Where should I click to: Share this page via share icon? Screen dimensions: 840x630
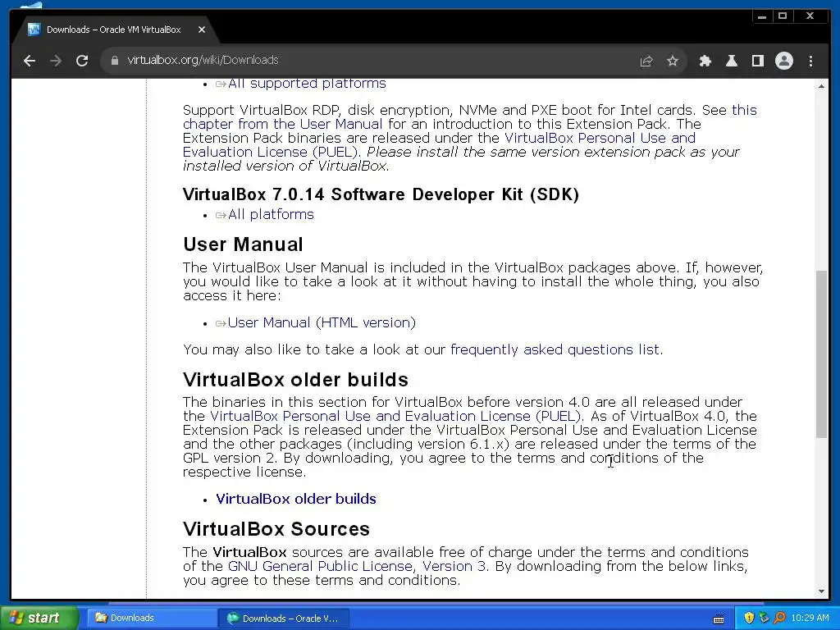(x=646, y=61)
